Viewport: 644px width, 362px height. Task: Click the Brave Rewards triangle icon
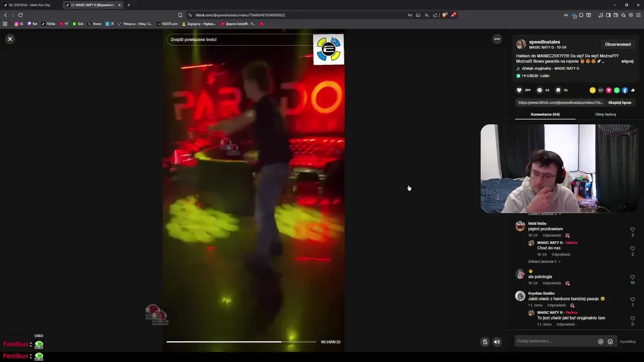pos(453,15)
